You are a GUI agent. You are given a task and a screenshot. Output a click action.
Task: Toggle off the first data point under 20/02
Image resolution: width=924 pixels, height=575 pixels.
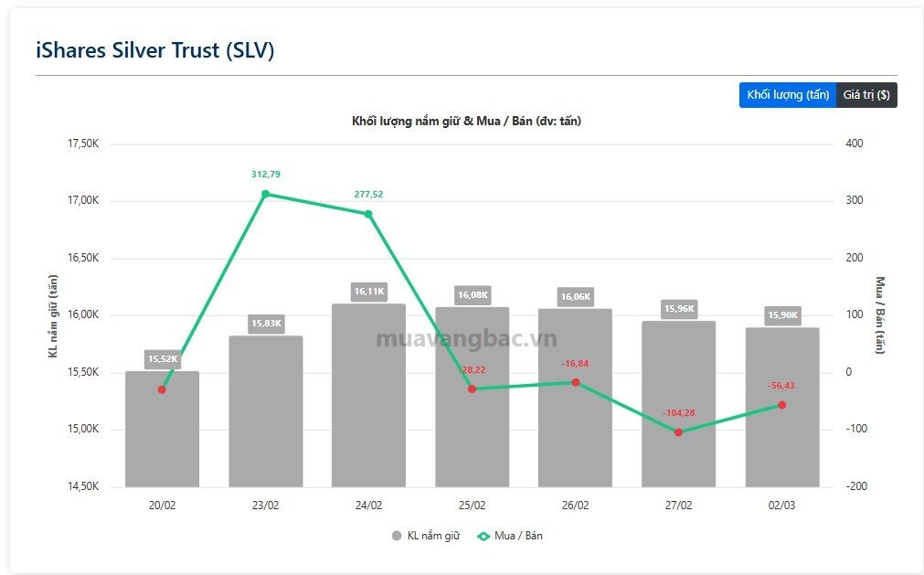[x=163, y=390]
